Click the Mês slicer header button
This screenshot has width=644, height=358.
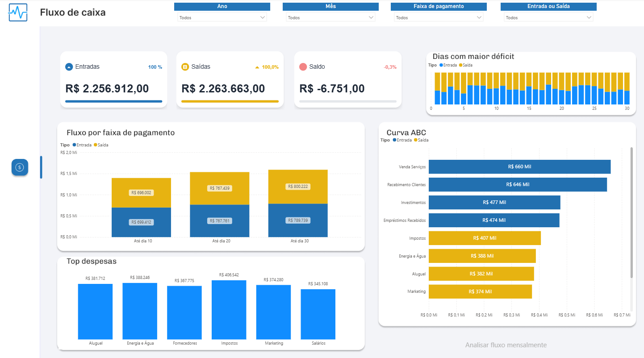click(330, 6)
